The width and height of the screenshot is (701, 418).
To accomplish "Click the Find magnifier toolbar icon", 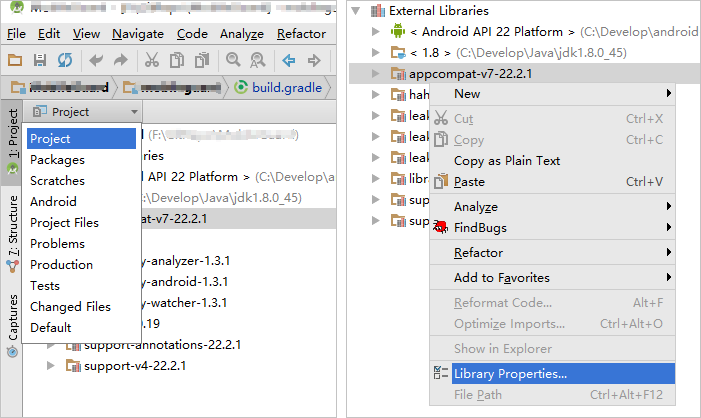I will pyautogui.click(x=231, y=60).
